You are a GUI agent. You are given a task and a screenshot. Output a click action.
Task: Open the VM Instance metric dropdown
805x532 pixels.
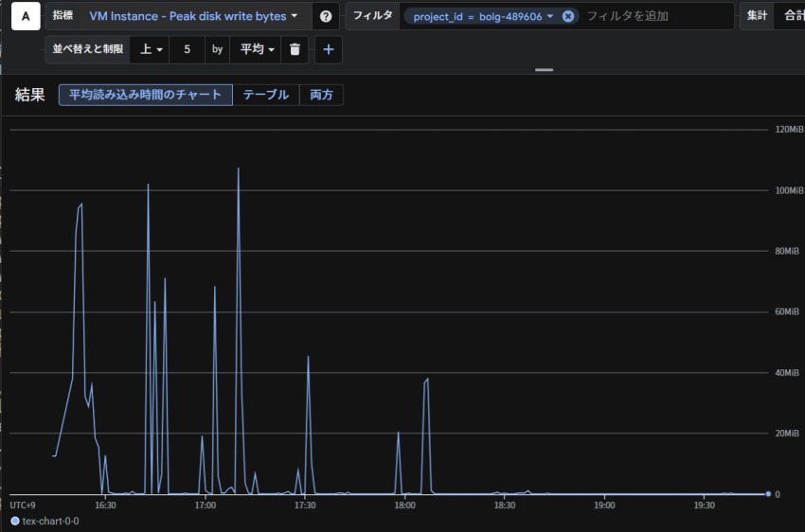[x=193, y=16]
